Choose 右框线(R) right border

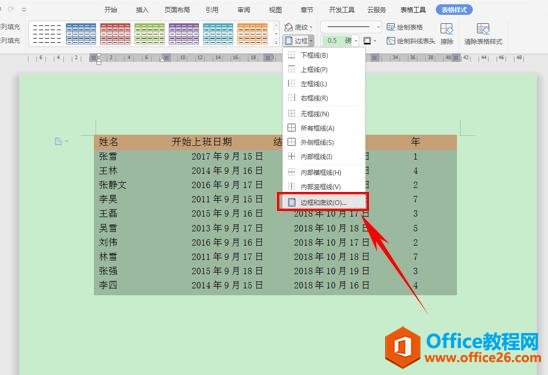tap(324, 98)
